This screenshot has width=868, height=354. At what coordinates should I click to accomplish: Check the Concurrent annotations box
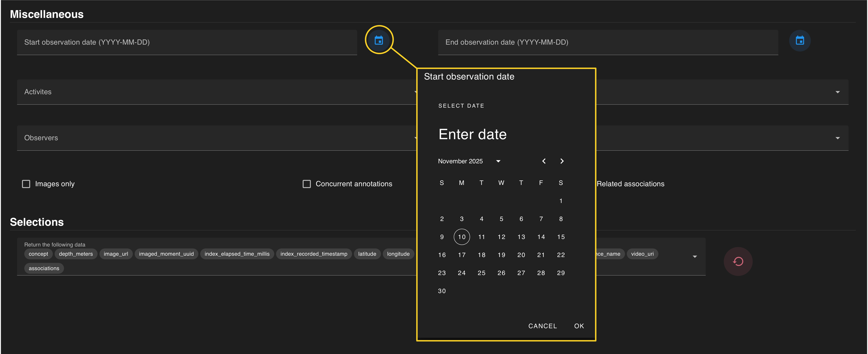pos(306,184)
